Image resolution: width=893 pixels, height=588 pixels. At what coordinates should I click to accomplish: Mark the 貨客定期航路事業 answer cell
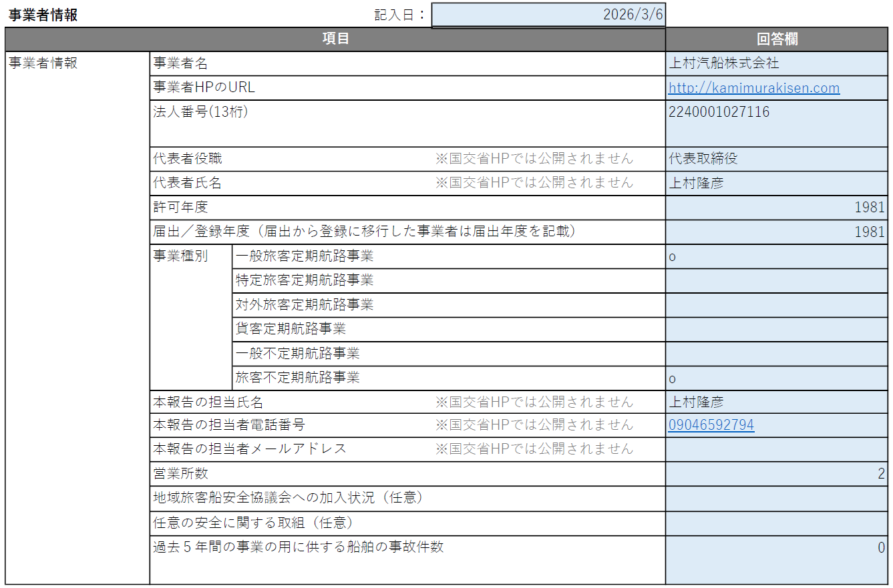(777, 330)
